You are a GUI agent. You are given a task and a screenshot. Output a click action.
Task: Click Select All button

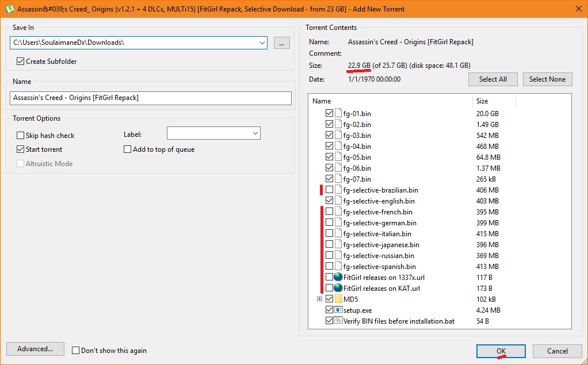pos(492,79)
